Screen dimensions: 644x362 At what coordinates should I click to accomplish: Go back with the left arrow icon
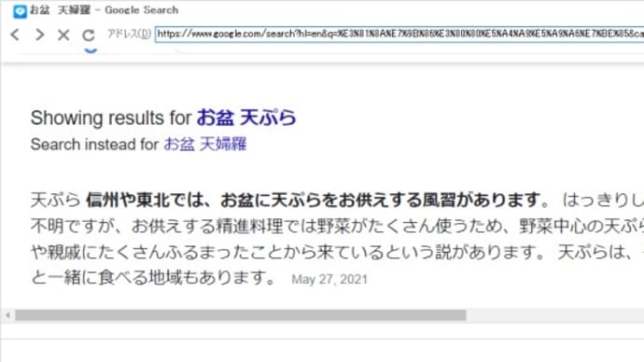[15, 35]
